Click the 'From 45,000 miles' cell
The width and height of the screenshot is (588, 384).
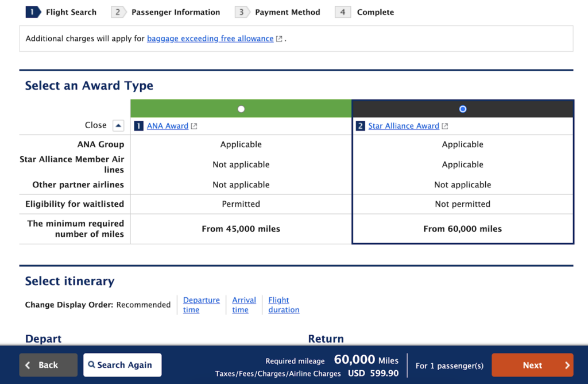[241, 229]
